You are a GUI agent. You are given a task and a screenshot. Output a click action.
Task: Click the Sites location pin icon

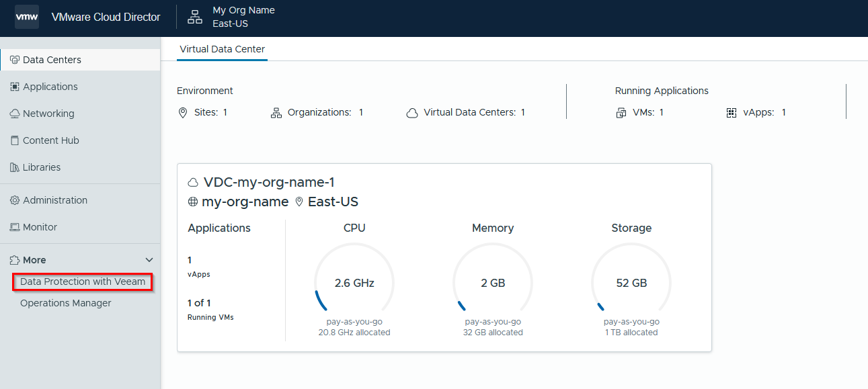[x=183, y=113]
